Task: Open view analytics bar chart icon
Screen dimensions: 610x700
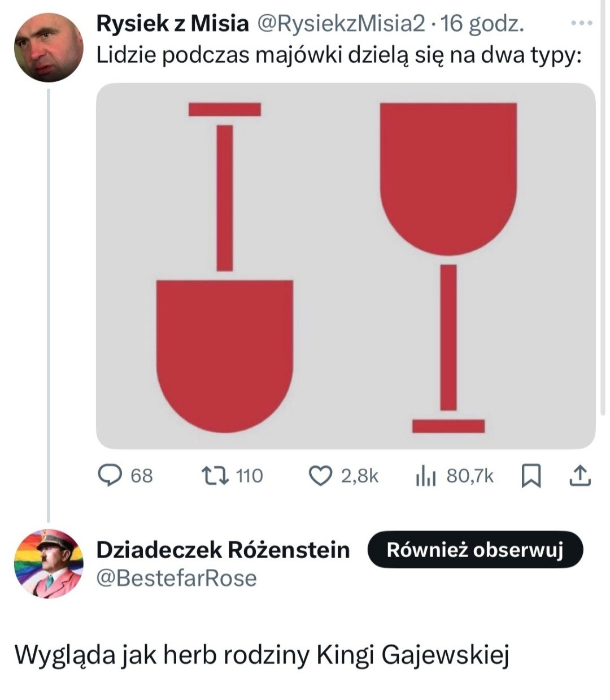Action: pyautogui.click(x=426, y=476)
